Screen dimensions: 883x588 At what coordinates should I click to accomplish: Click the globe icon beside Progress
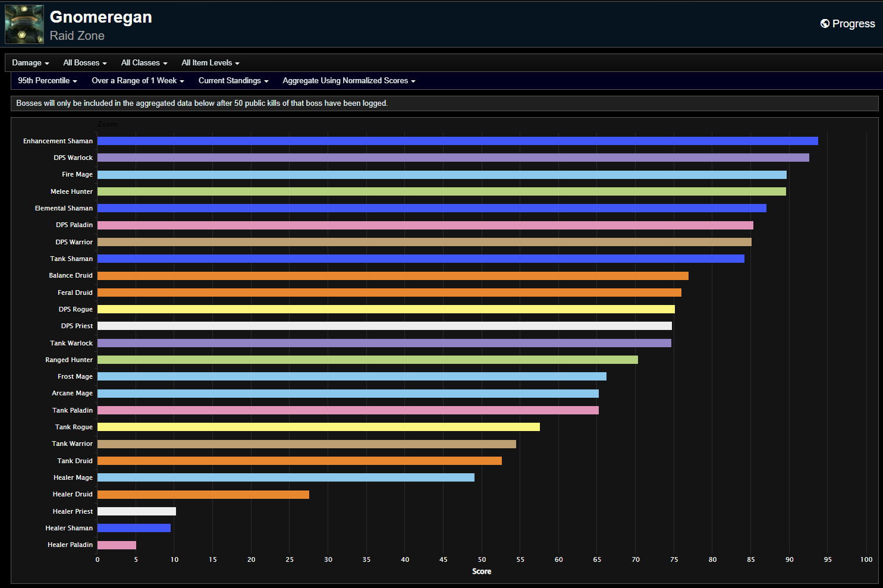pos(825,24)
